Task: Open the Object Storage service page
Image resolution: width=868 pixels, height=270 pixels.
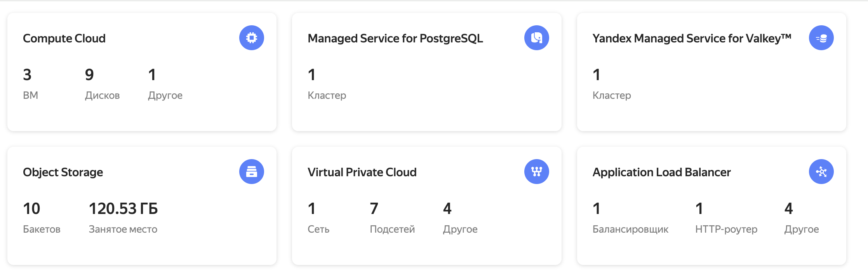Action: coord(63,172)
